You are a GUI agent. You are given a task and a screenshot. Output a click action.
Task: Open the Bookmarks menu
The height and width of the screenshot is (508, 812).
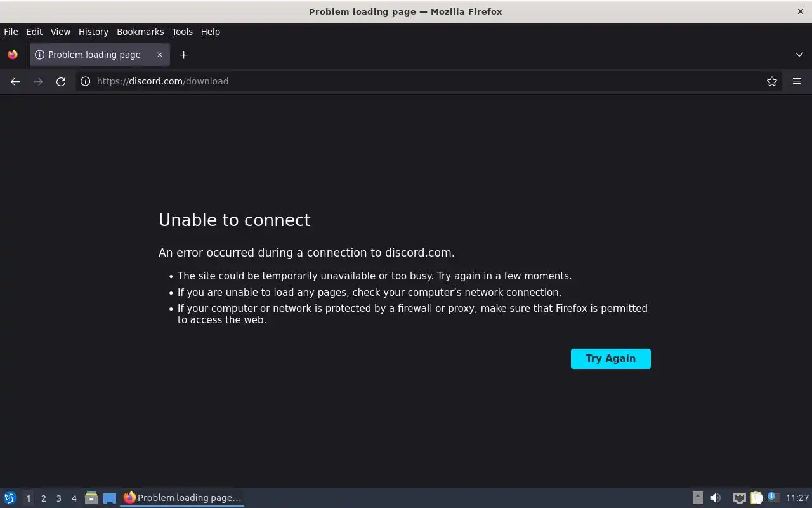tap(140, 32)
